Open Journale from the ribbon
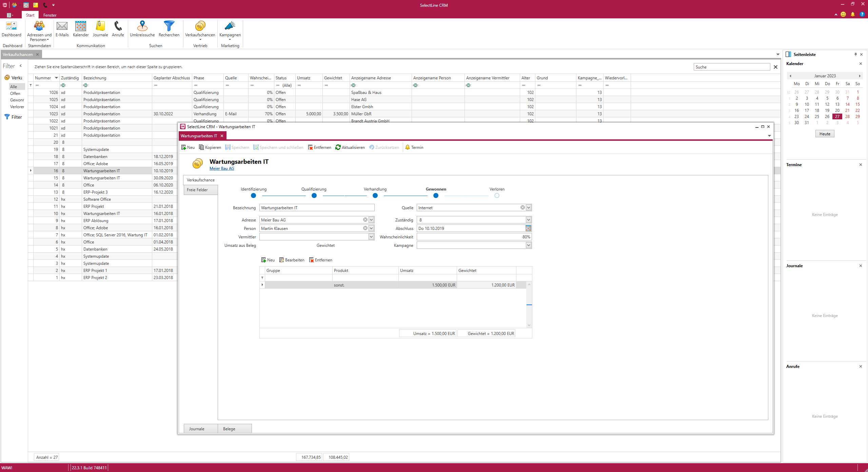Viewport: 868px width, 472px height. 100,29
